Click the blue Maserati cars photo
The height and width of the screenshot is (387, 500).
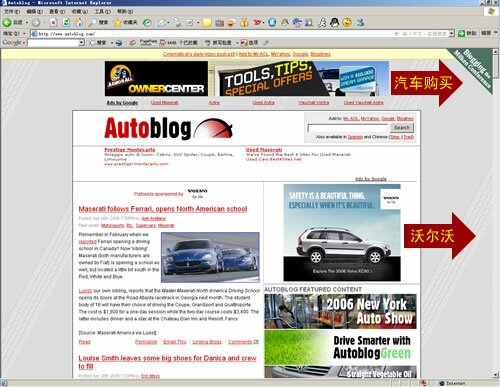[x=210, y=257]
